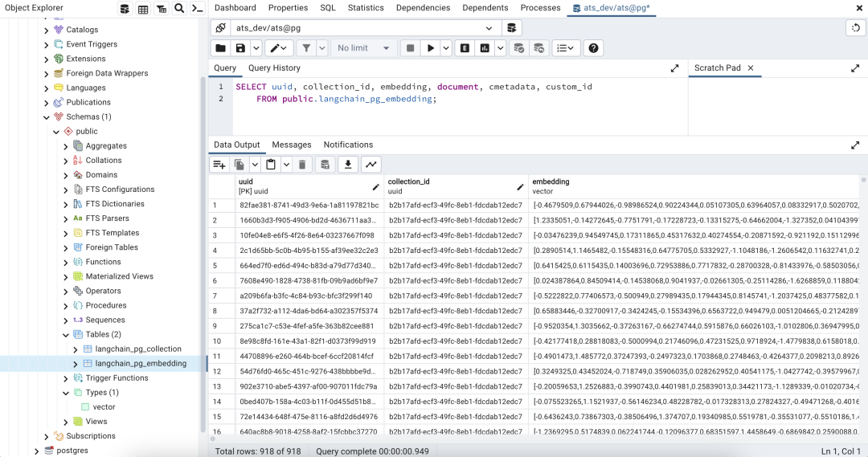Open the PSQL Tool from Object Explorer

click(197, 9)
